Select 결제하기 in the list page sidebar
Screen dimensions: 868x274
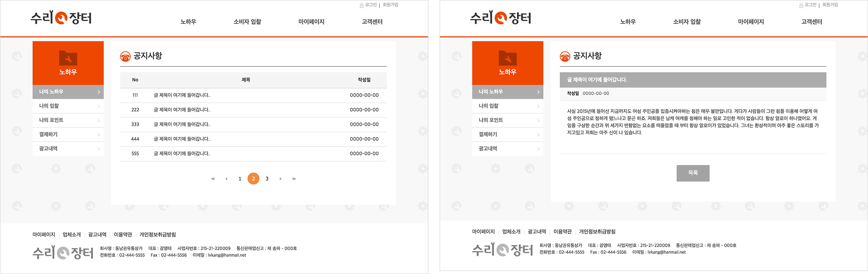pos(48,134)
